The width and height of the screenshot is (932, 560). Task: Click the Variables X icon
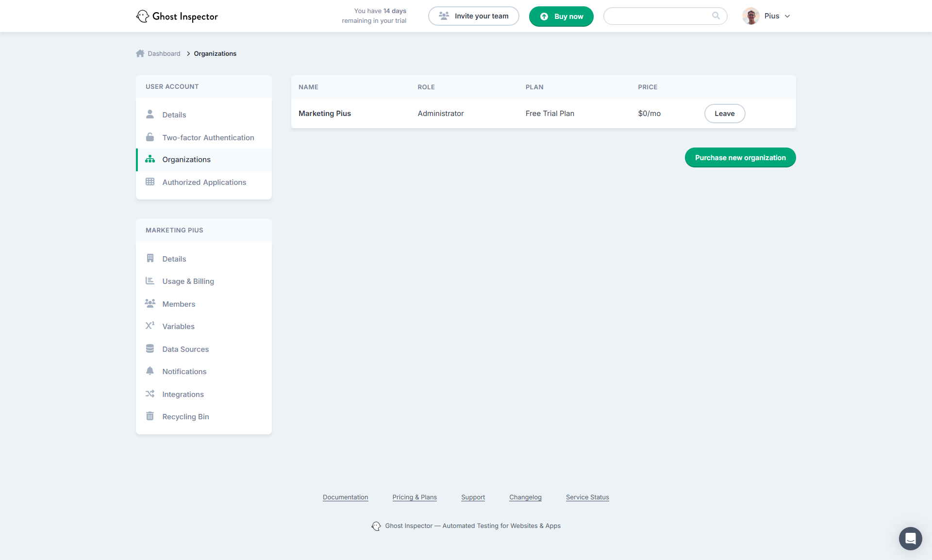150,326
